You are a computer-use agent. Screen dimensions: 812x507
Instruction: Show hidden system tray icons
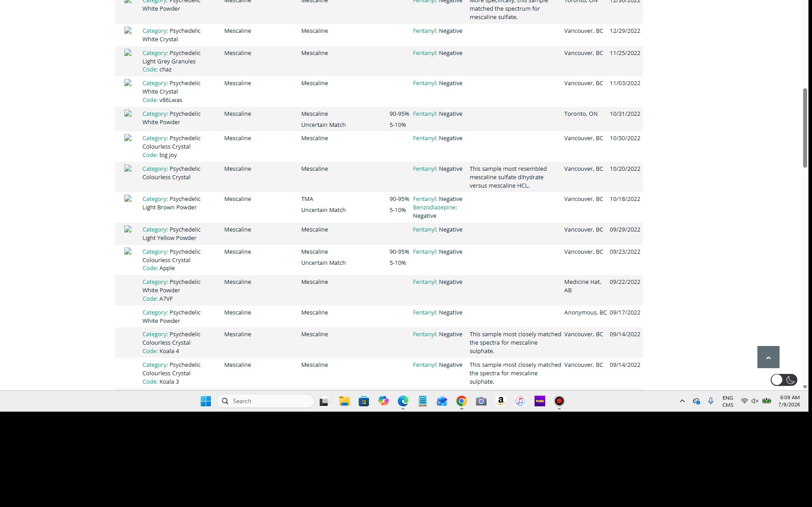pos(682,401)
